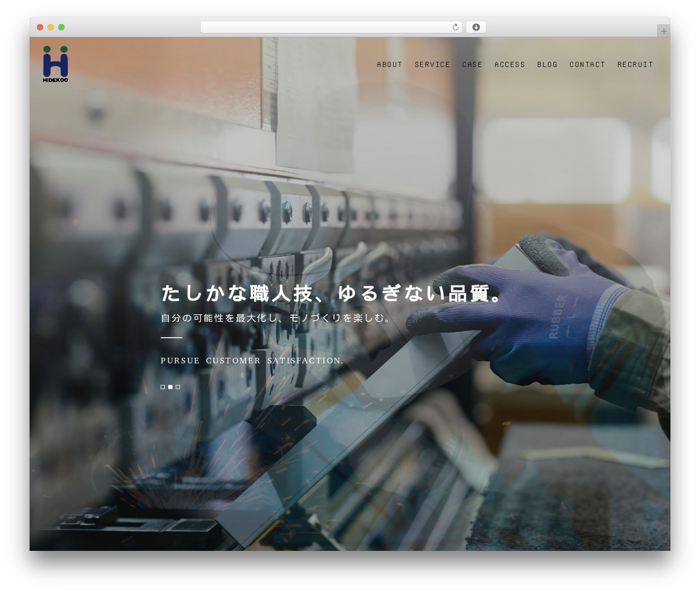Reload the page with the refresh icon
This screenshot has width=700, height=593.
point(456,27)
